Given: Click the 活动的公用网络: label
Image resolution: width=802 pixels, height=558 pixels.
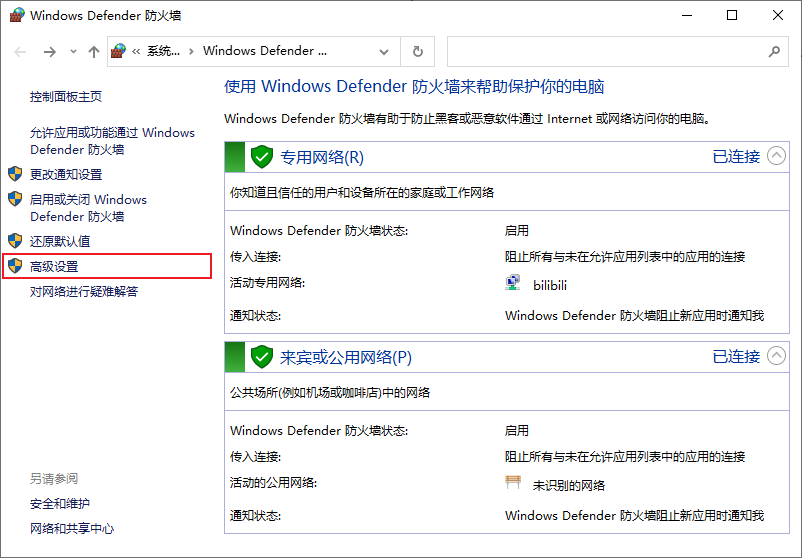Looking at the screenshot, I should 274,482.
